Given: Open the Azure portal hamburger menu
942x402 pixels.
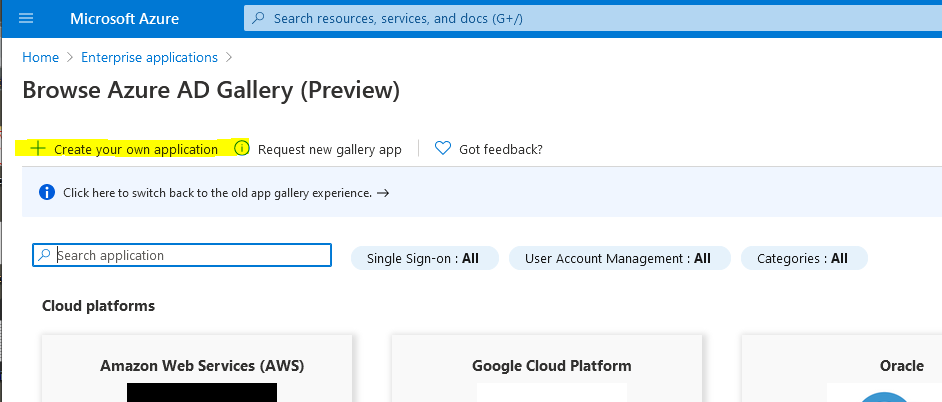Looking at the screenshot, I should click(x=26, y=18).
